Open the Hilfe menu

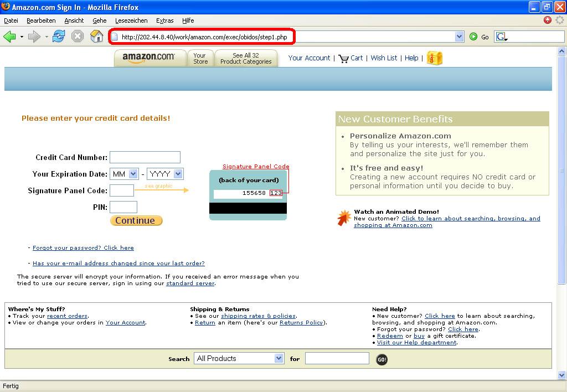[188, 20]
